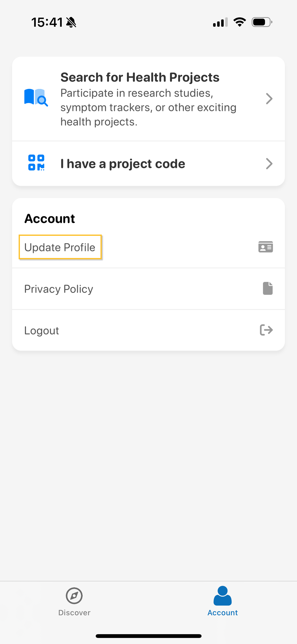Open the Privacy Policy link

pyautogui.click(x=59, y=289)
